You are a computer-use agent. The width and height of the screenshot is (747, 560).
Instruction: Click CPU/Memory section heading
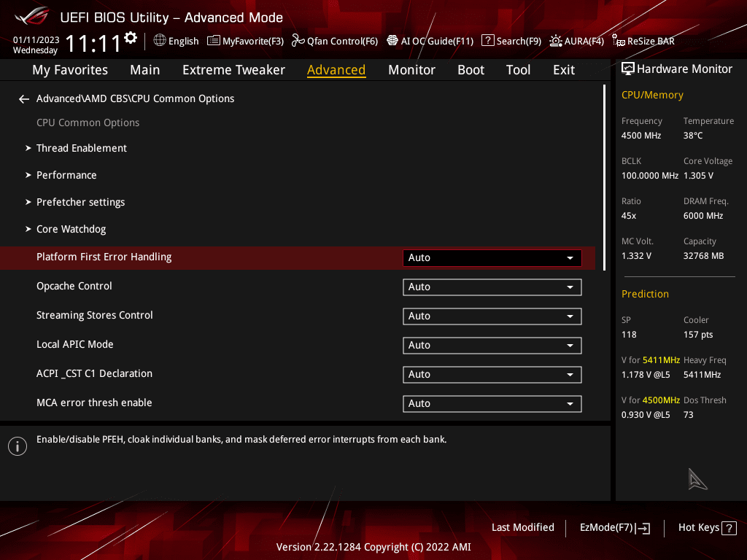pyautogui.click(x=652, y=96)
